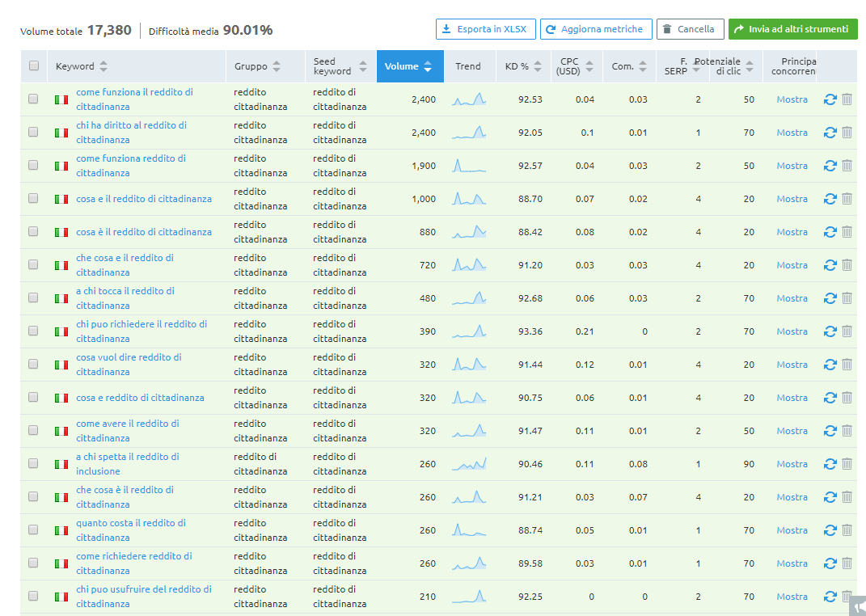Refresh metrics for 'che cosa e il reddito' row
Image resolution: width=866 pixels, height=616 pixels.
[830, 265]
